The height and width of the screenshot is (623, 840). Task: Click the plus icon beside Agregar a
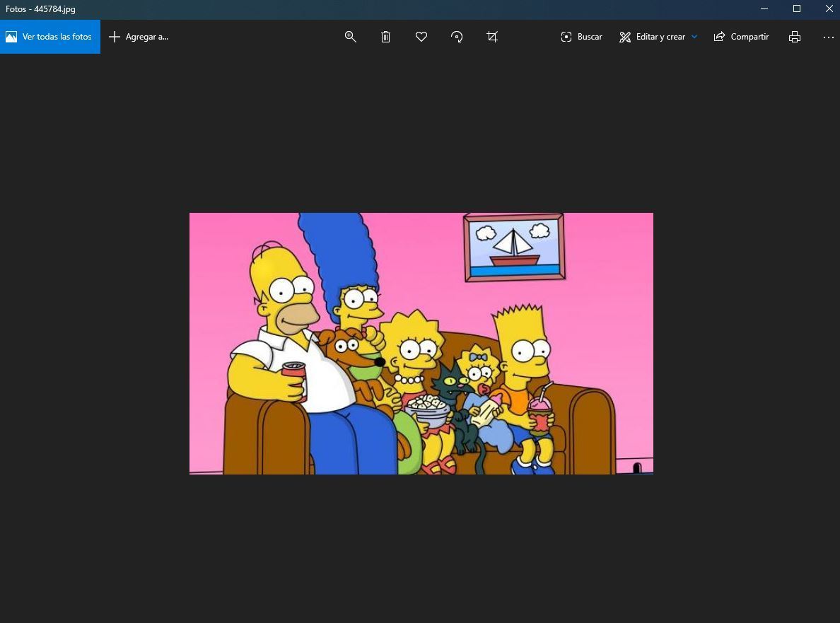(x=115, y=37)
